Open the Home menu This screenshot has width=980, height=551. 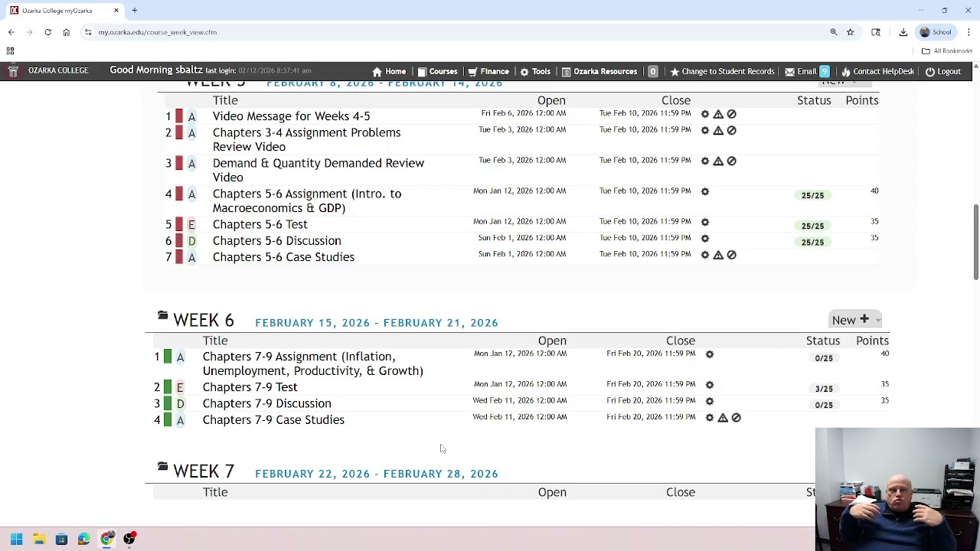pyautogui.click(x=389, y=71)
